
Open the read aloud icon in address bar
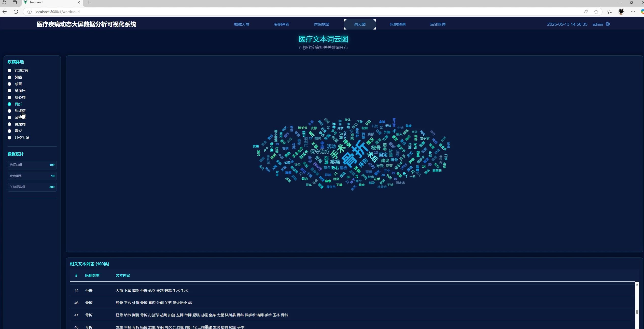(586, 12)
